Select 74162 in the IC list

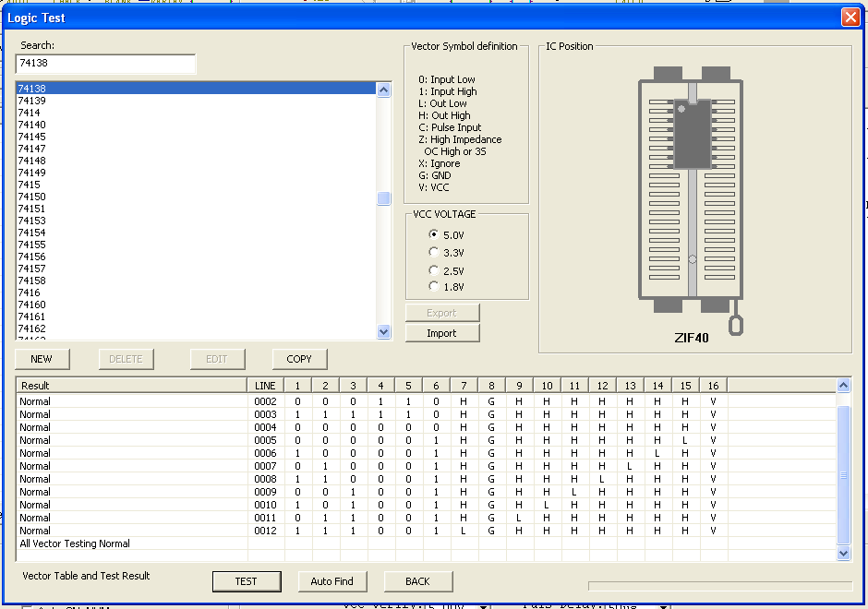coord(197,328)
